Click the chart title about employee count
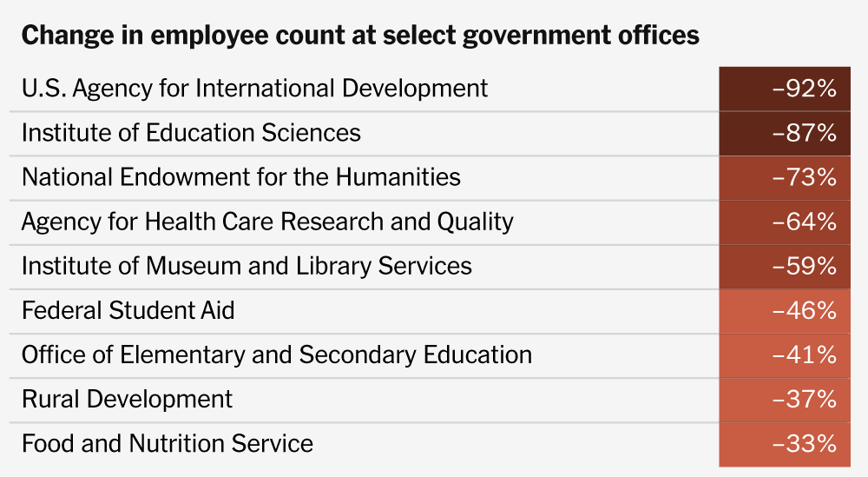Image resolution: width=868 pixels, height=477 pixels. point(359,36)
